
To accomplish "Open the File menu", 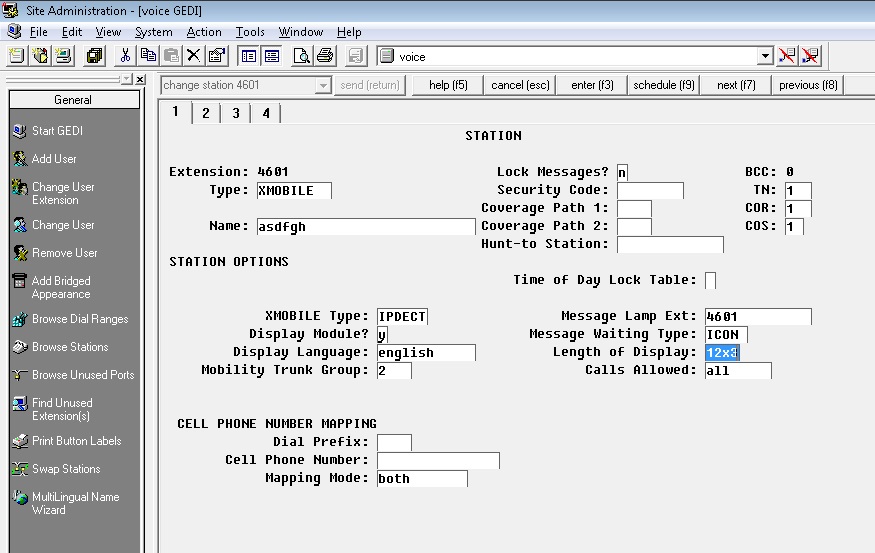I will 39,32.
